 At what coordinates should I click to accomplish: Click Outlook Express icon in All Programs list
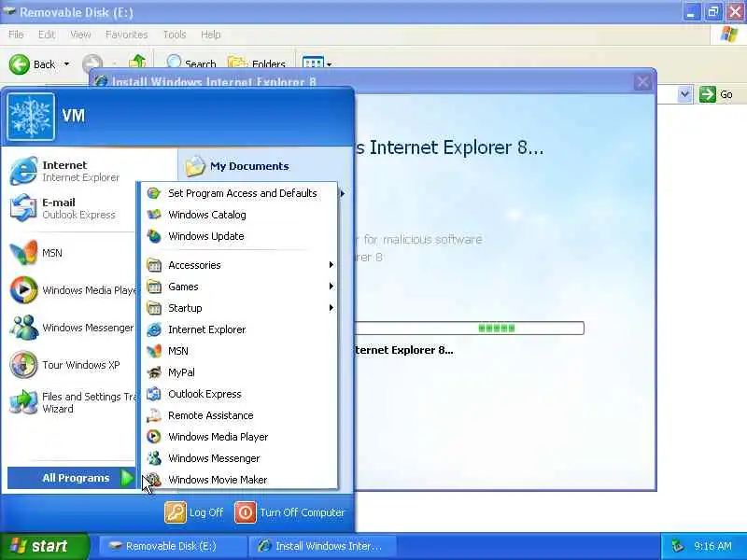154,393
